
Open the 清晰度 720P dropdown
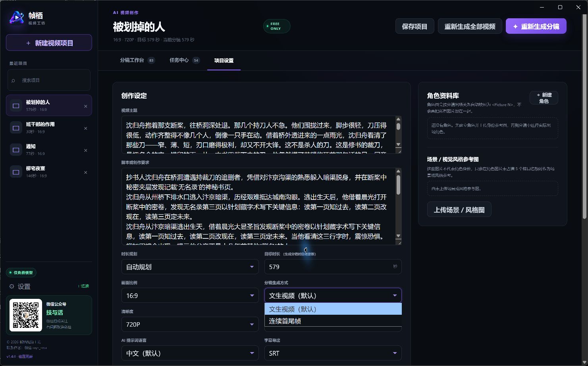pos(190,324)
